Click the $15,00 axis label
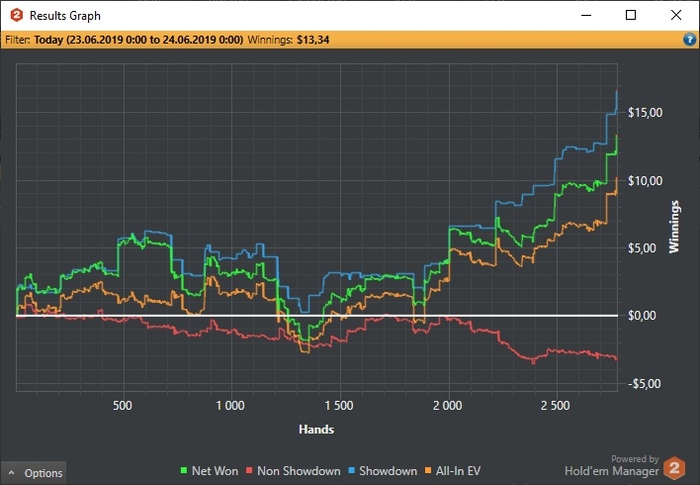Image resolution: width=700 pixels, height=485 pixels. point(645,113)
